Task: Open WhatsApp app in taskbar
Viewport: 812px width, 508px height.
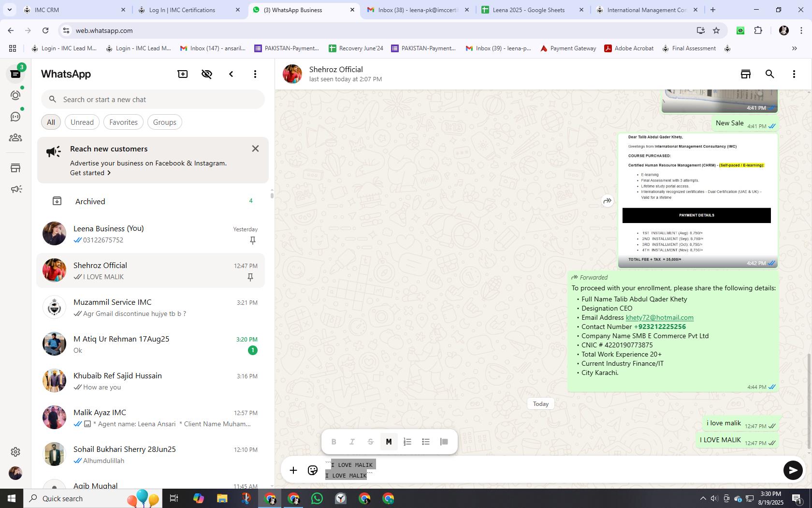Action: point(317,498)
